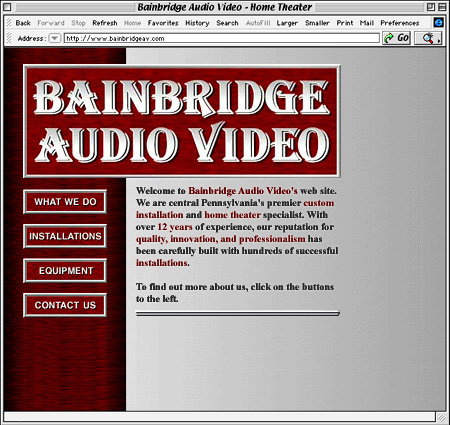Print the page from toolbar

(345, 23)
